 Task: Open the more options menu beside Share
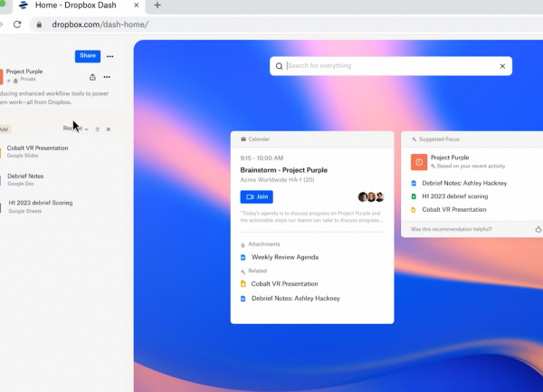tap(110, 56)
